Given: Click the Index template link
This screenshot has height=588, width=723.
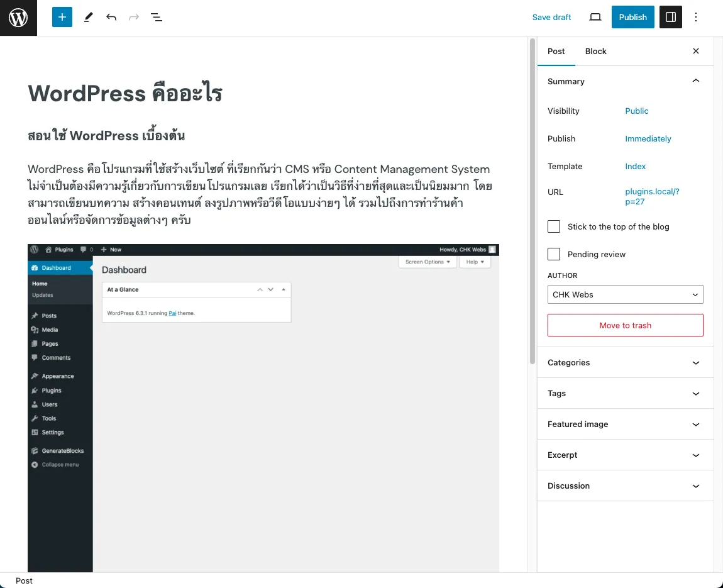Looking at the screenshot, I should click(x=635, y=166).
